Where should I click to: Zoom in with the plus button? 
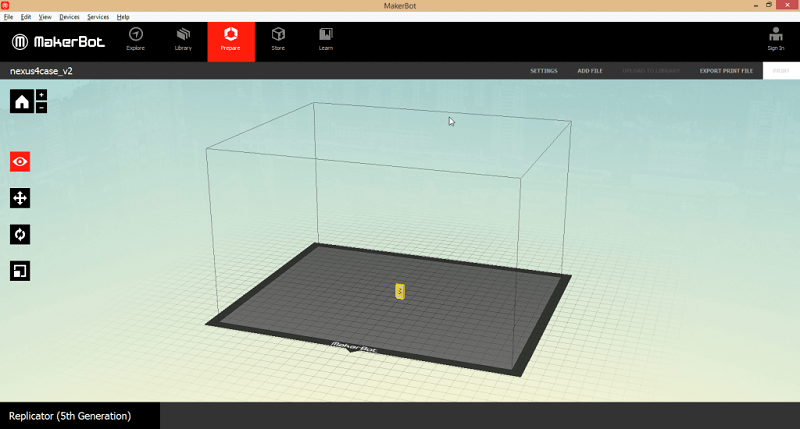tap(41, 95)
